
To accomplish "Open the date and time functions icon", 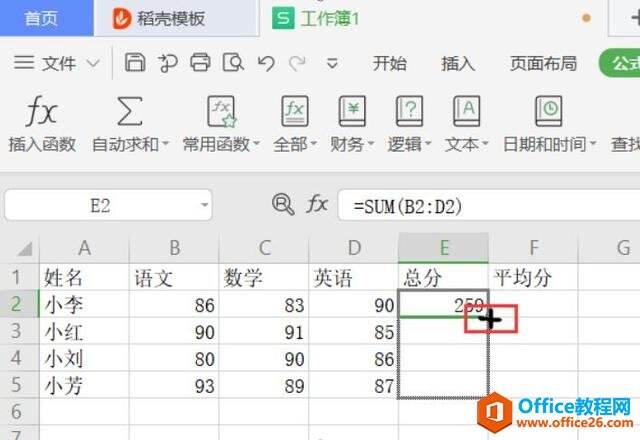I will (x=549, y=111).
